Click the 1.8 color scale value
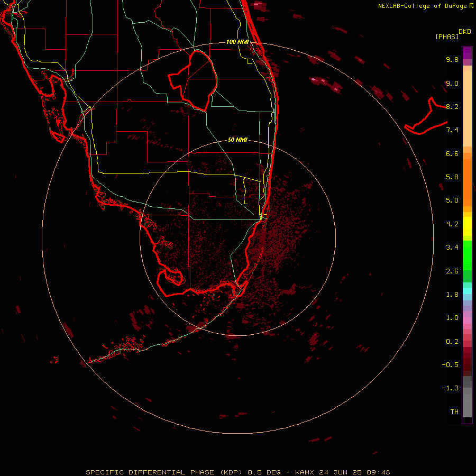The width and height of the screenshot is (476, 476). click(452, 295)
